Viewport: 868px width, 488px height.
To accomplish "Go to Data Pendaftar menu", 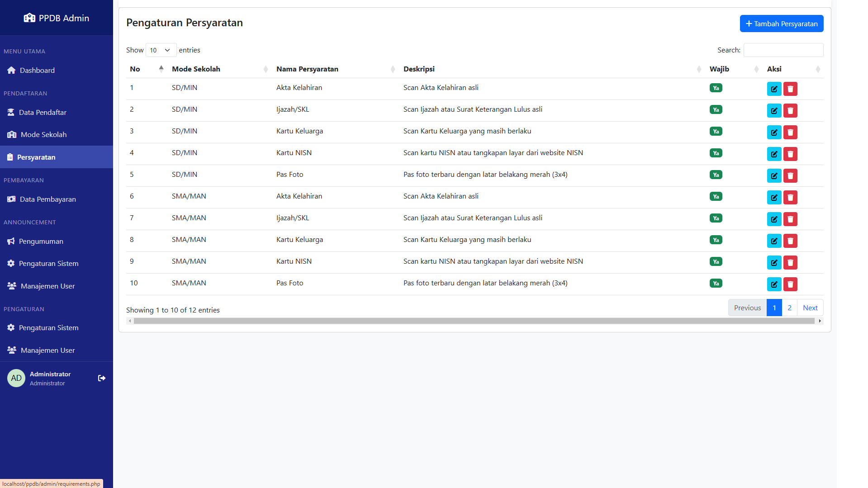I will (x=57, y=113).
